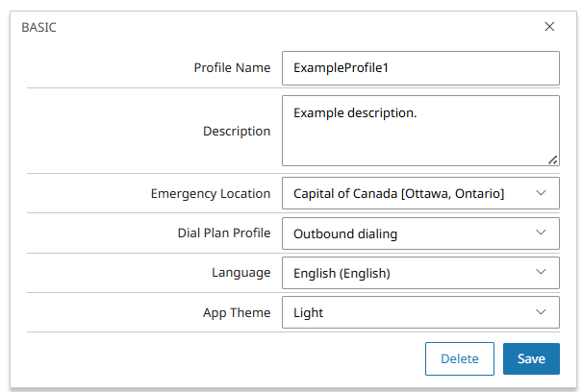Grab the Description resize handle
This screenshot has height=392, width=582.
click(x=553, y=159)
